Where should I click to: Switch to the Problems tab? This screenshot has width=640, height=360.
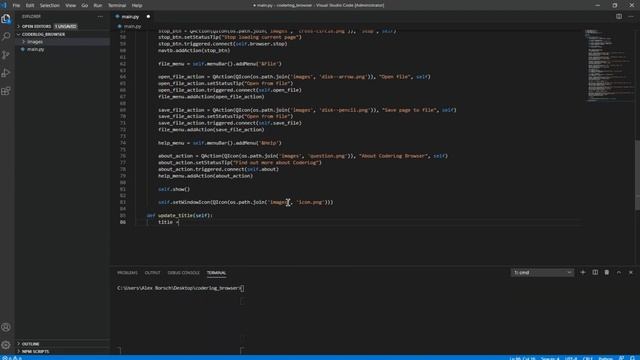click(127, 273)
